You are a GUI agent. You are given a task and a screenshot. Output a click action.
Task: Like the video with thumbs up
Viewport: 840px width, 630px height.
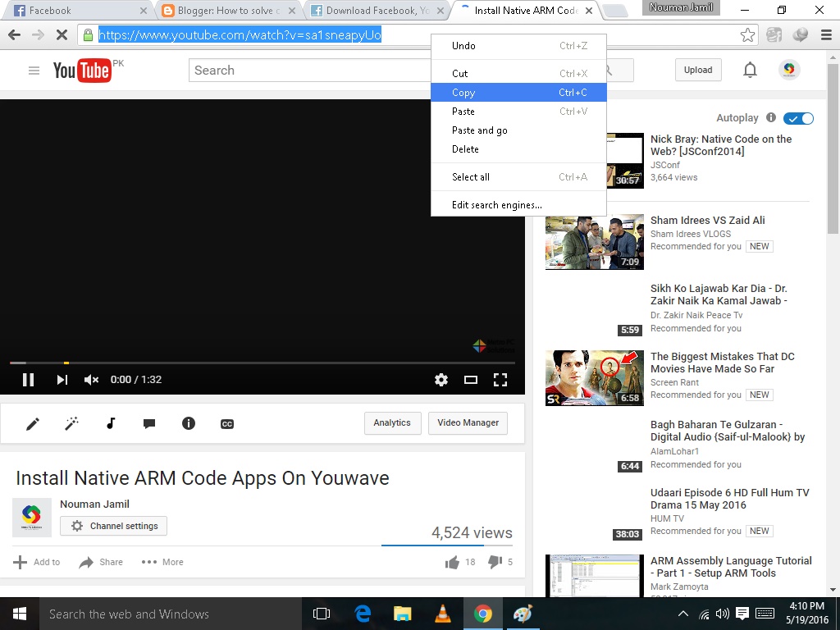point(452,562)
